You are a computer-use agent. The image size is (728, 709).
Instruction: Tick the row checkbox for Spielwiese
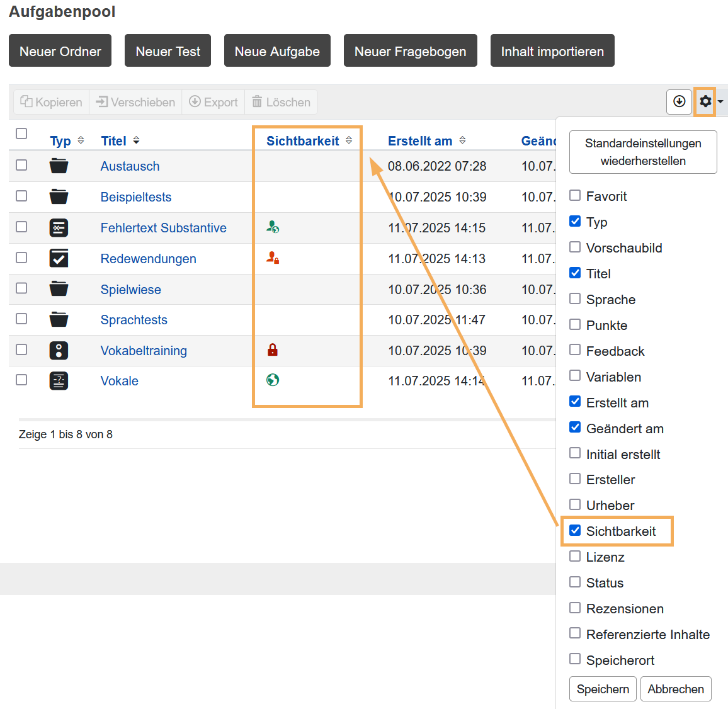click(21, 288)
